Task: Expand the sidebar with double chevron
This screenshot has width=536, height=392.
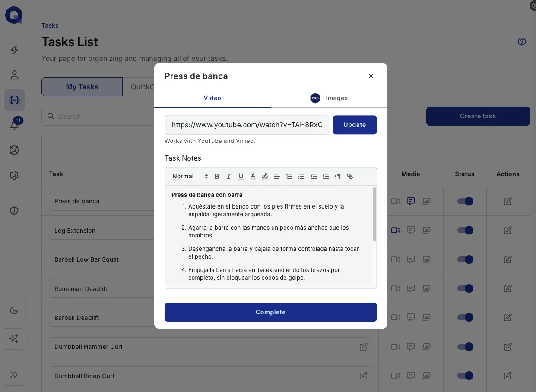Action: 14,374
